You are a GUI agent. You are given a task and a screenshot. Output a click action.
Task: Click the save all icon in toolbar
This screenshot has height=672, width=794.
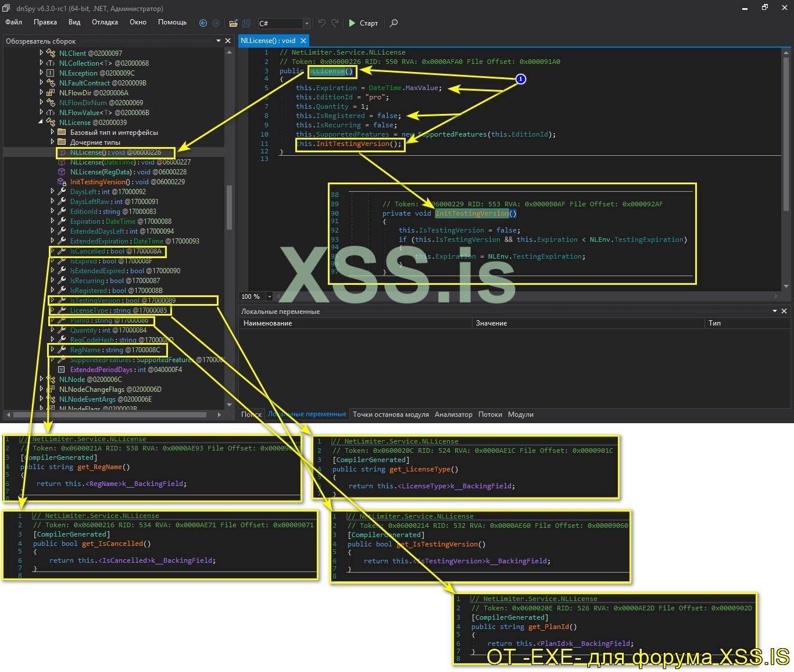click(246, 23)
